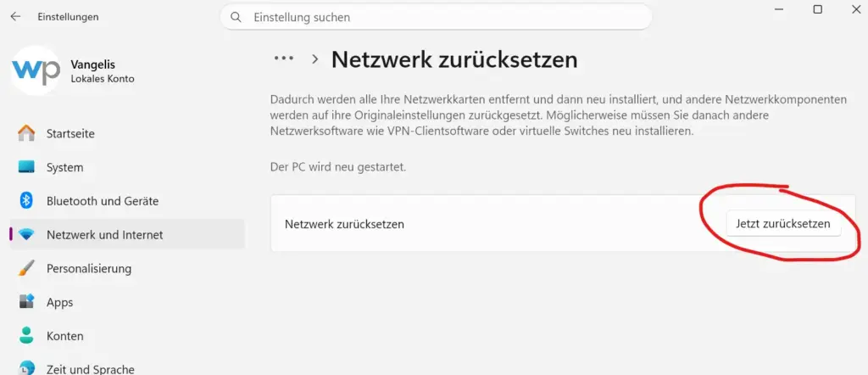Viewport: 868px width, 375px height.
Task: Click the Wi-Fi icon for Netzwerk und Internet
Action: (26, 235)
